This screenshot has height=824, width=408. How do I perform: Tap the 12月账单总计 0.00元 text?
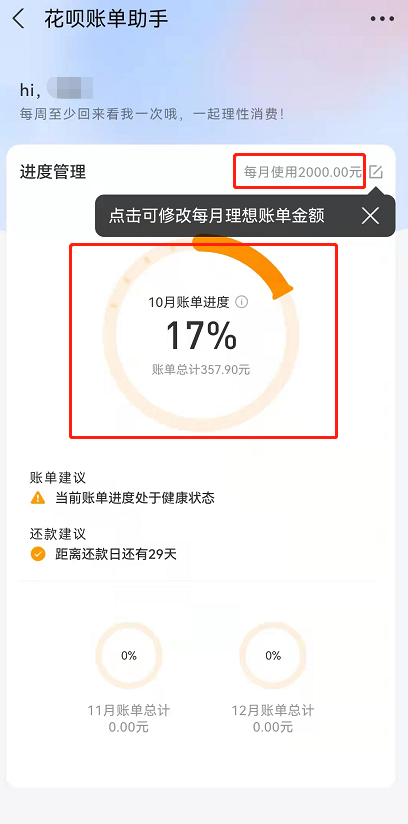[x=273, y=719]
